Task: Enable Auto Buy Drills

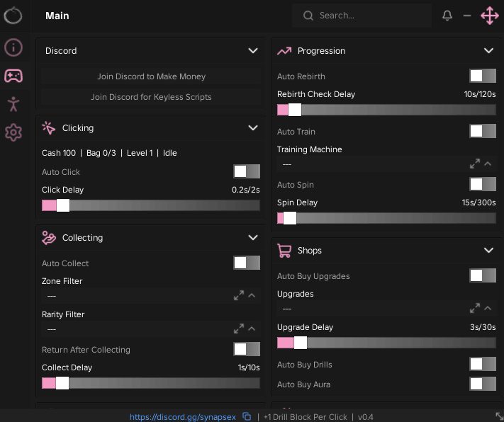Action: pyautogui.click(x=483, y=364)
